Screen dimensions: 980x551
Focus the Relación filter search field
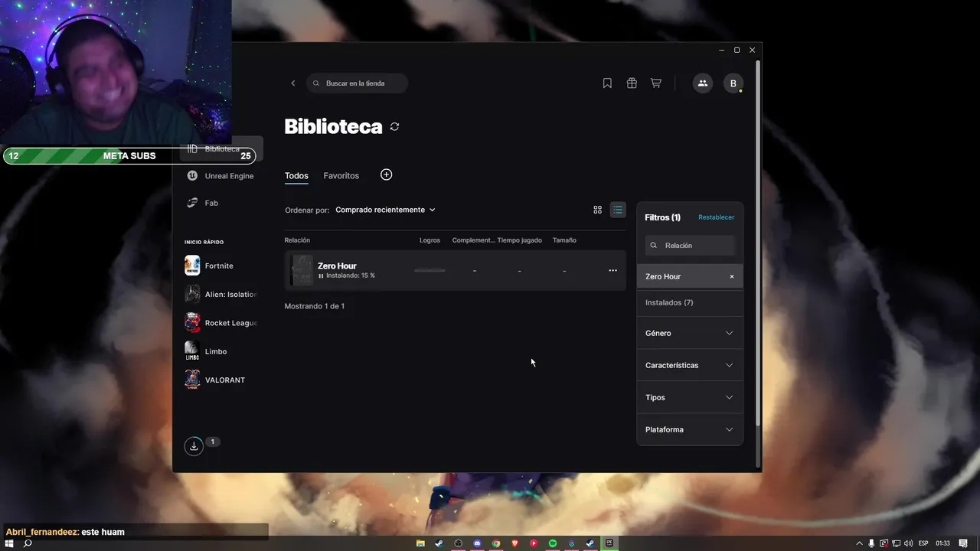pos(690,246)
